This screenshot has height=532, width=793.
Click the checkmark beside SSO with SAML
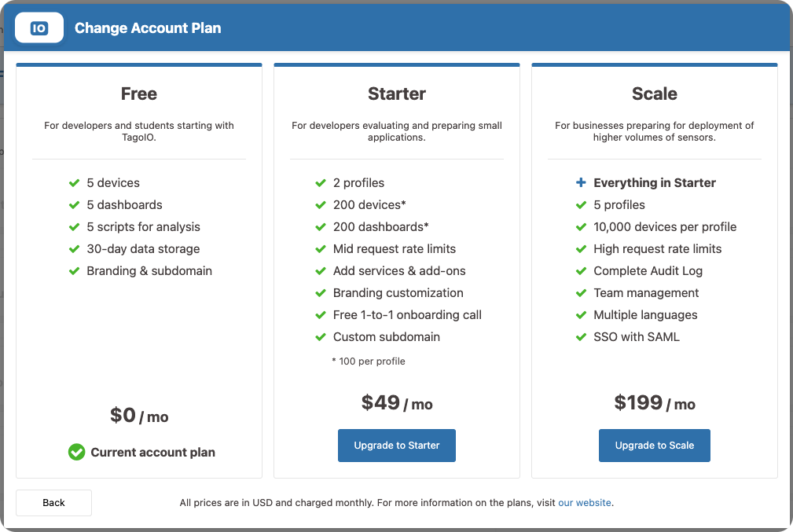[581, 337]
